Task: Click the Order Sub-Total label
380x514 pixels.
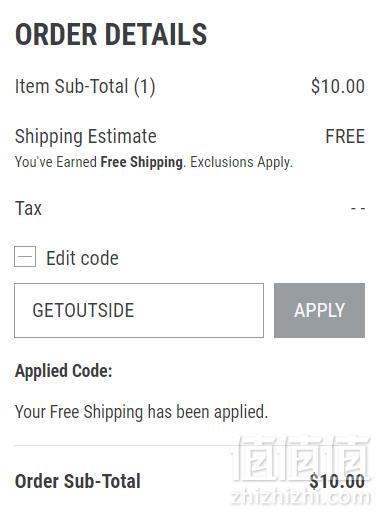Action: pyautogui.click(x=78, y=481)
